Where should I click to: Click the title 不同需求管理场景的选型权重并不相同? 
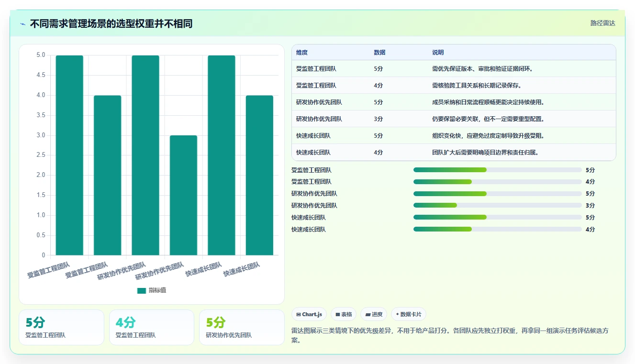pyautogui.click(x=111, y=23)
